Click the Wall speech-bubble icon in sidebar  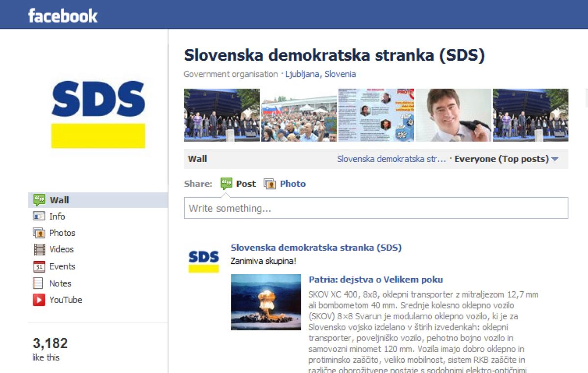pyautogui.click(x=39, y=200)
